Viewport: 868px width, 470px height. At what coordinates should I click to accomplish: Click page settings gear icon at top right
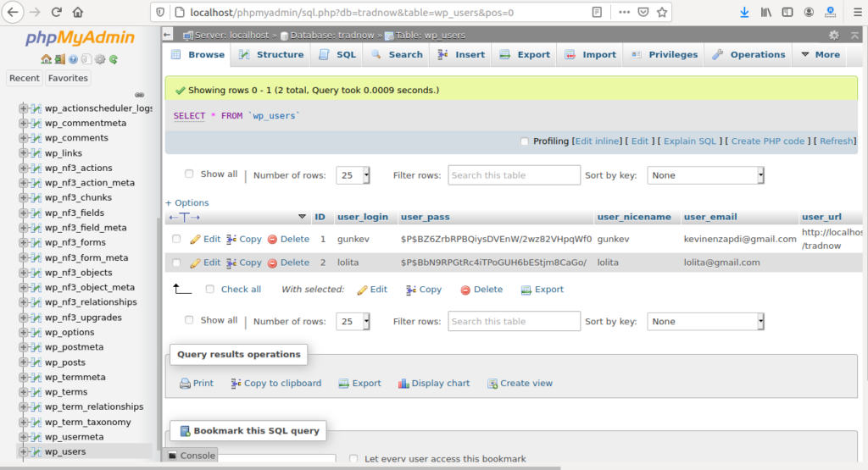coord(834,36)
